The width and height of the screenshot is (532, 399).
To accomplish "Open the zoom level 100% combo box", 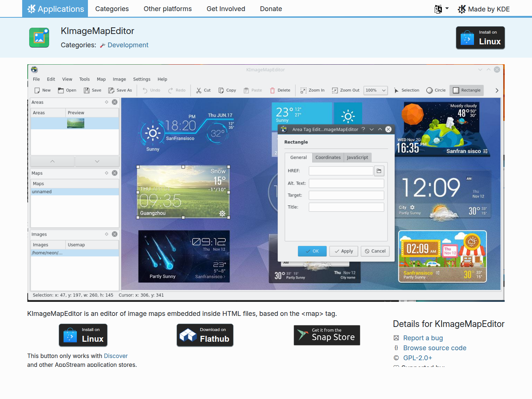I will click(375, 91).
